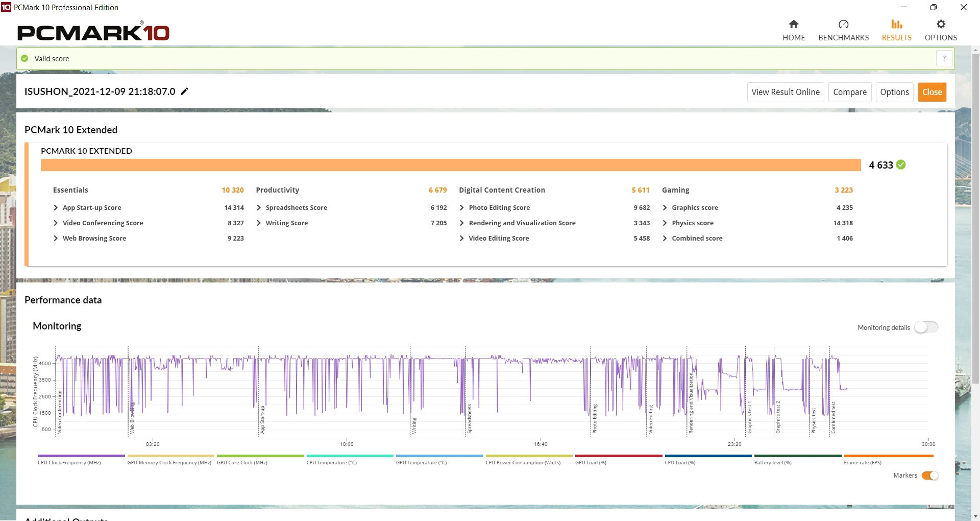Click the Physics test marker in chart
The height and width of the screenshot is (521, 980).
814,421
